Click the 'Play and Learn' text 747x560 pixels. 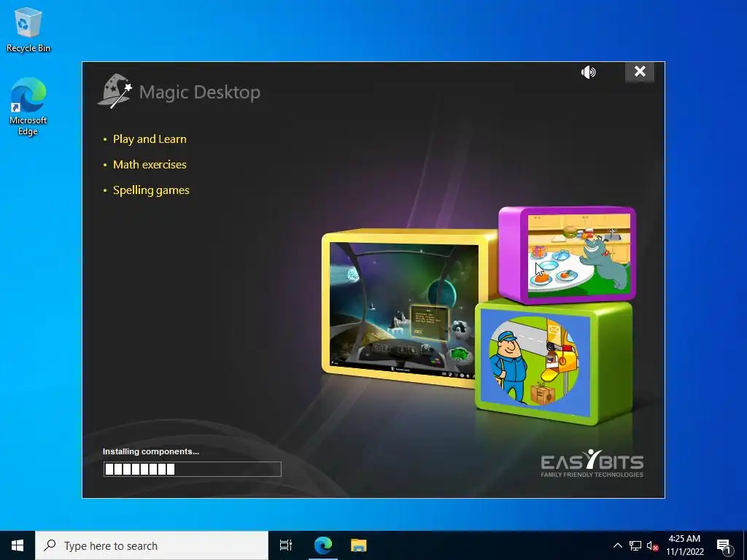tap(150, 139)
